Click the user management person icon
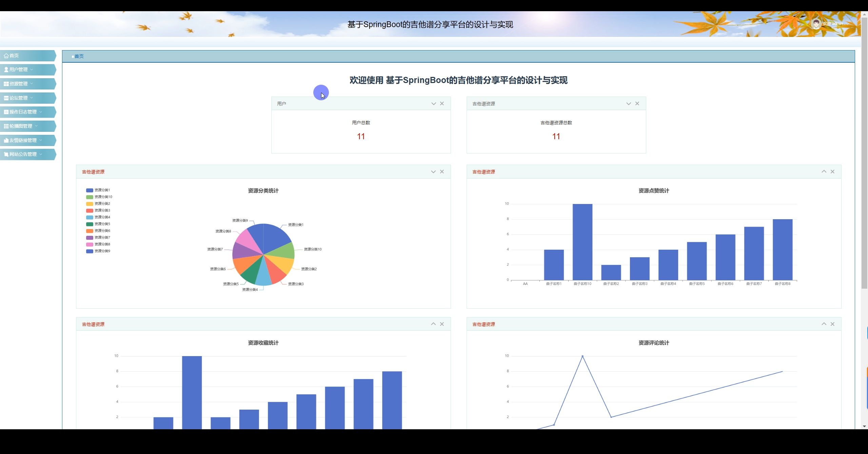The image size is (868, 454). (6, 70)
